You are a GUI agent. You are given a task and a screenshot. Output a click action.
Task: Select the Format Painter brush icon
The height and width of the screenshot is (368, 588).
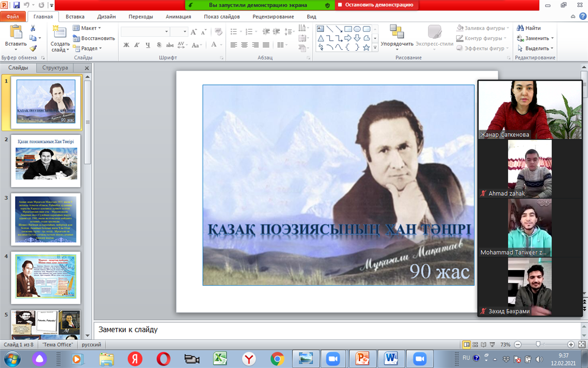[x=33, y=48]
